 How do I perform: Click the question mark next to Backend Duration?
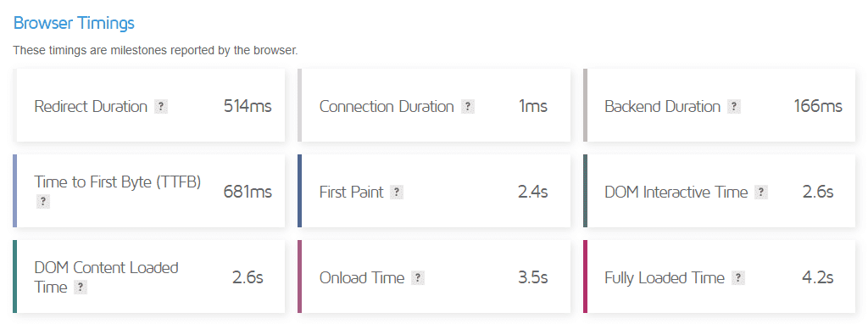coord(734,107)
